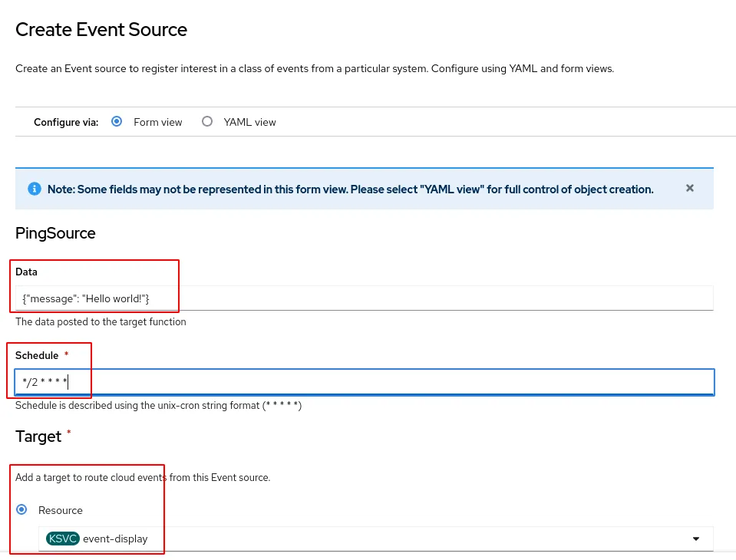
Task: Click the blue info icon in note
Action: (x=35, y=189)
